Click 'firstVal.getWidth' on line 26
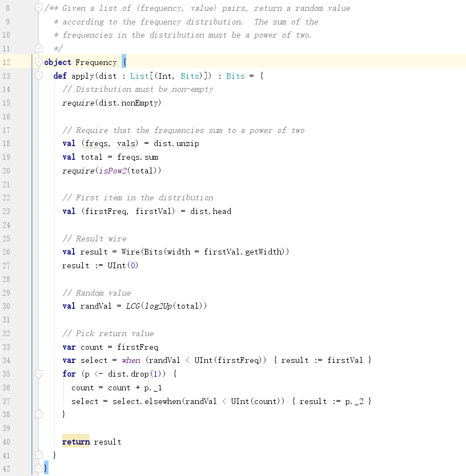This screenshot has width=466, height=476. coord(243,252)
